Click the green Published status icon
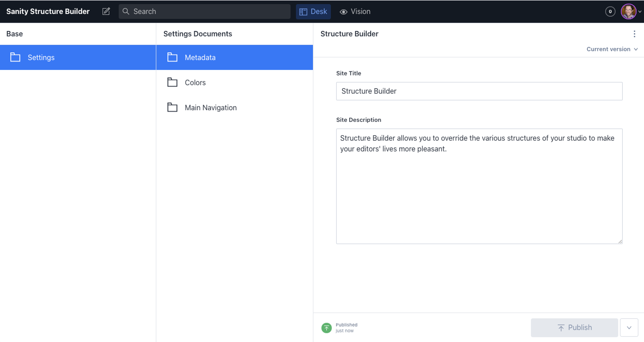This screenshot has height=342, width=644. click(x=326, y=328)
